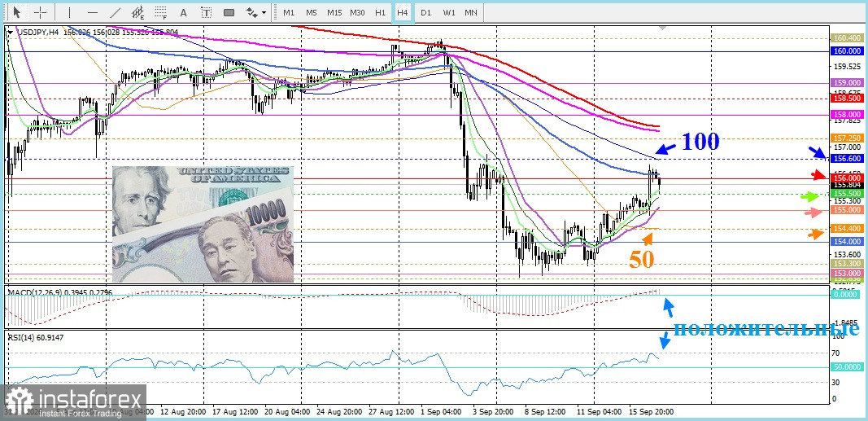This screenshot has height=421, width=868.
Task: Pick the Fibonacci retracement tool
Action: coord(161,12)
